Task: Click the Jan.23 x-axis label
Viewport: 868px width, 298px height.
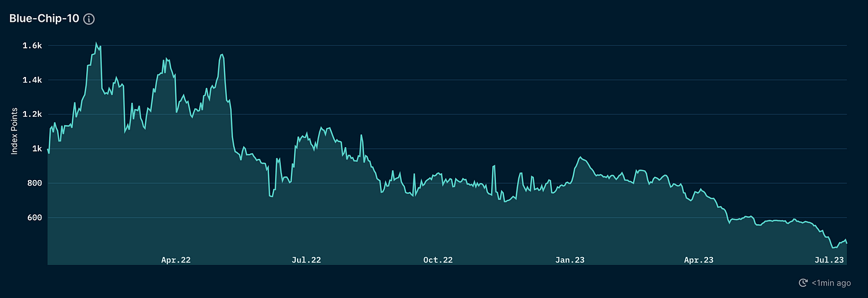Action: click(570, 260)
